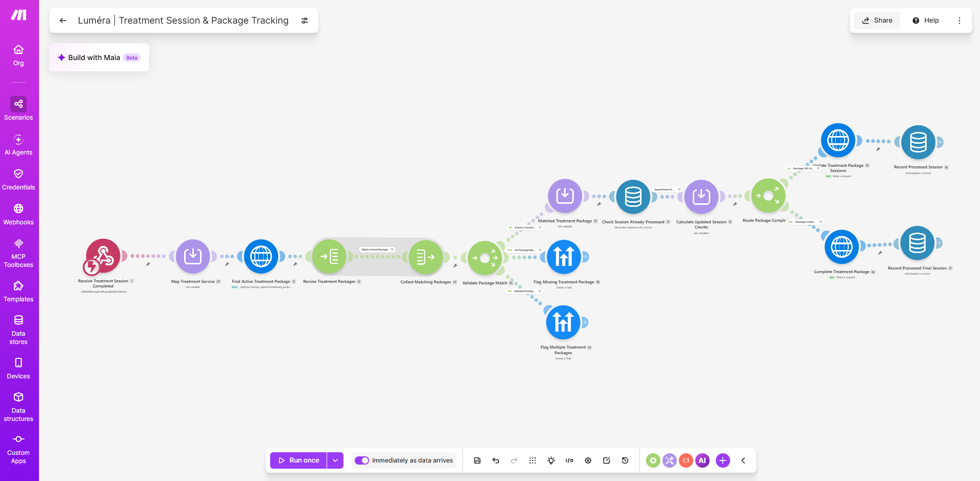
Task: Open the Match Active Package filter
Action: click(377, 249)
